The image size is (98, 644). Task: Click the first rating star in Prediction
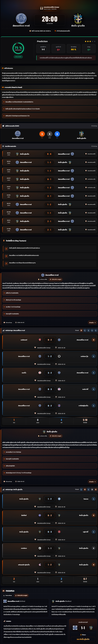click(x=85, y=41)
